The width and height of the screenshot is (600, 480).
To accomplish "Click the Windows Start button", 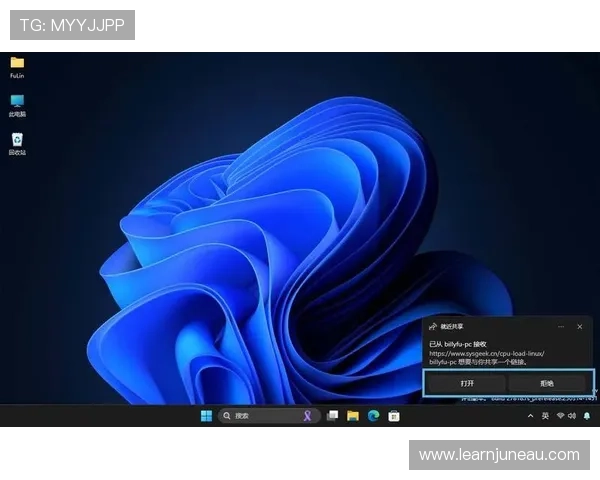I will coord(206,416).
